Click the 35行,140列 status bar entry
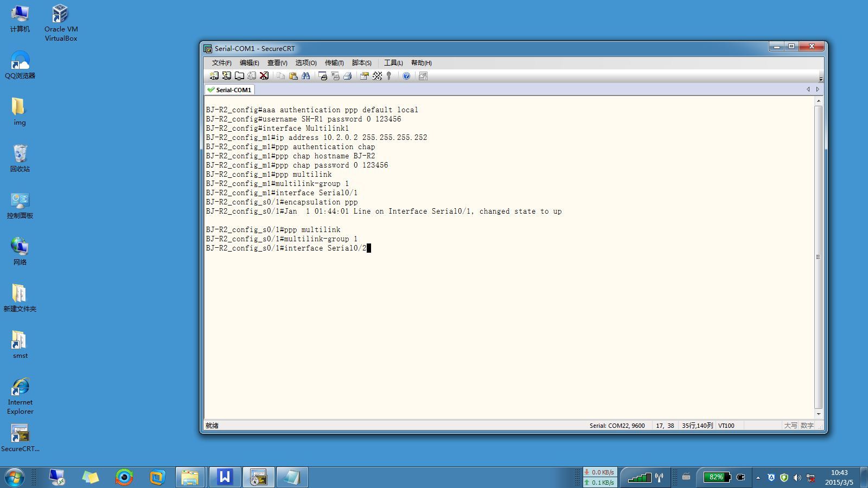 698,426
